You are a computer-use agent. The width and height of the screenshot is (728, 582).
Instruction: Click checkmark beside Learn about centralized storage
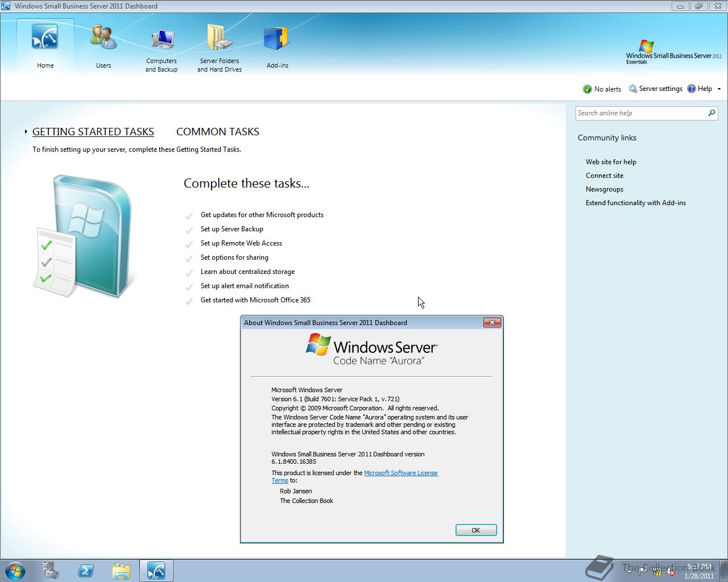[189, 272]
